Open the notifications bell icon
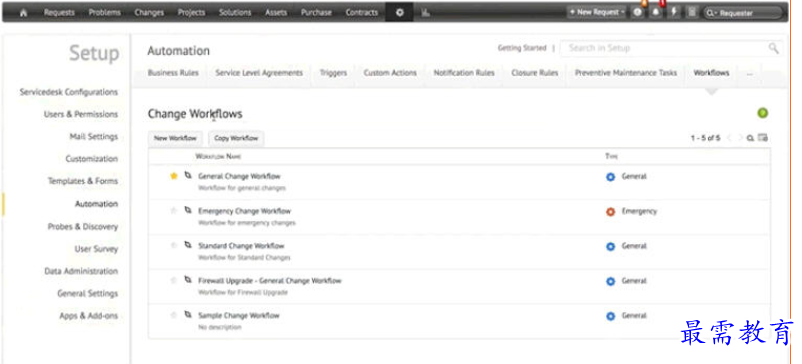 click(x=656, y=13)
